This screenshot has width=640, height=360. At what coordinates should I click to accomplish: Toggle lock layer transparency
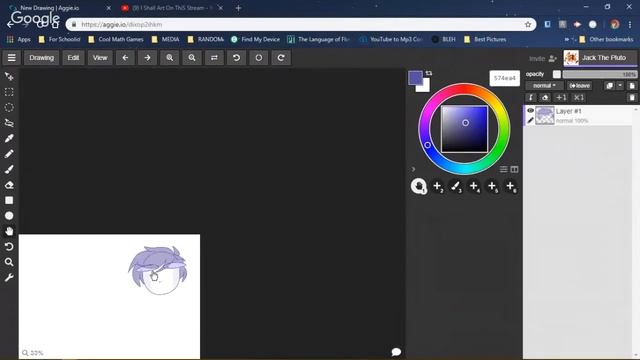(x=545, y=97)
